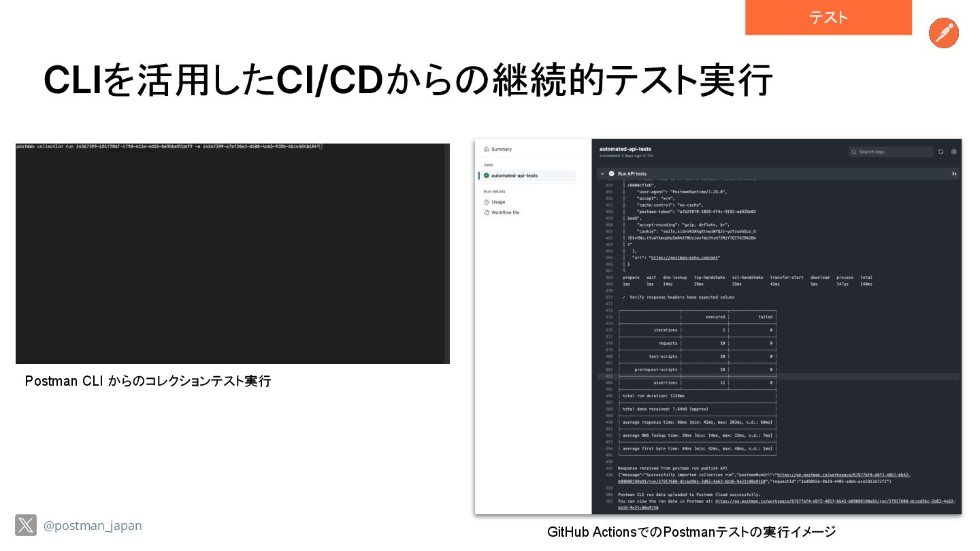
Task: Click log line number 455
Action: [609, 192]
